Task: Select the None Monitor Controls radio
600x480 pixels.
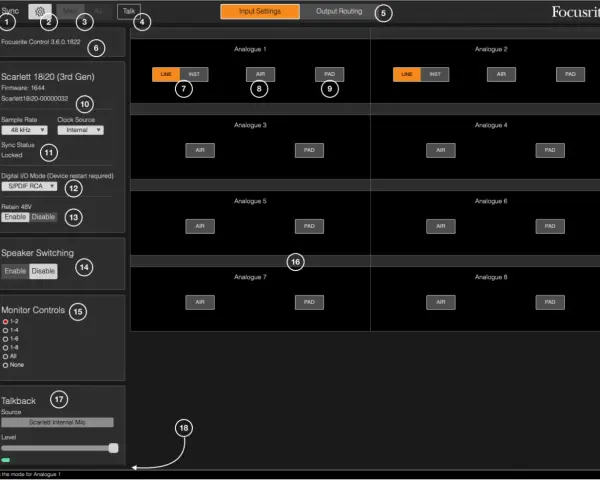Action: (5, 366)
